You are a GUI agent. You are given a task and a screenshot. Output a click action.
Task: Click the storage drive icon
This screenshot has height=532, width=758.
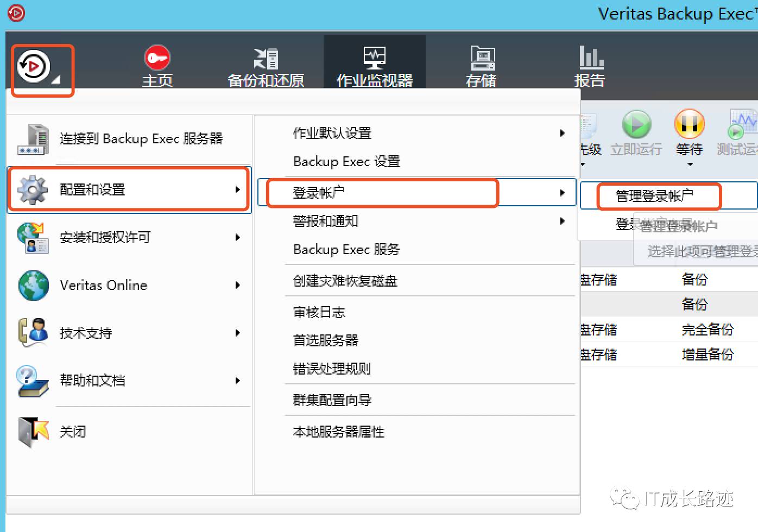coord(483,58)
